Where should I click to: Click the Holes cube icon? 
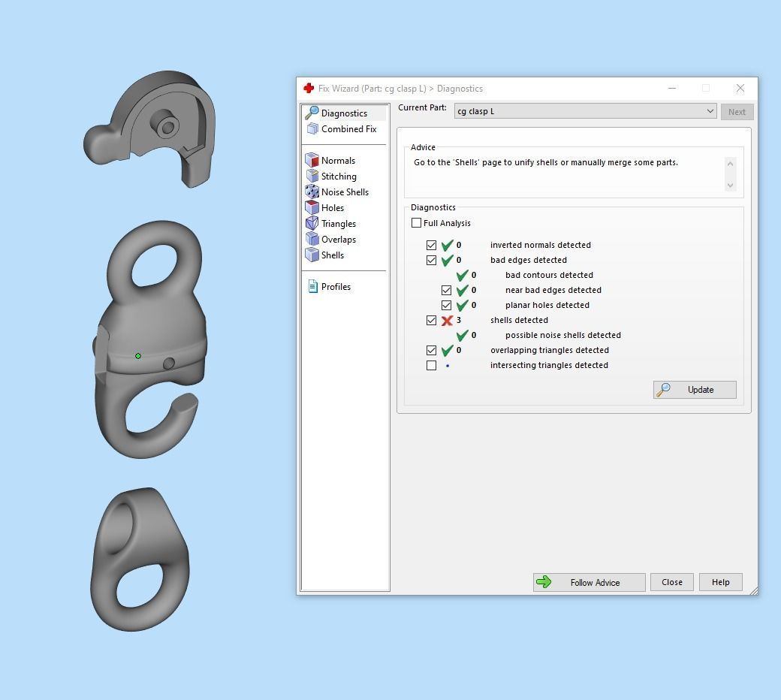coord(312,207)
